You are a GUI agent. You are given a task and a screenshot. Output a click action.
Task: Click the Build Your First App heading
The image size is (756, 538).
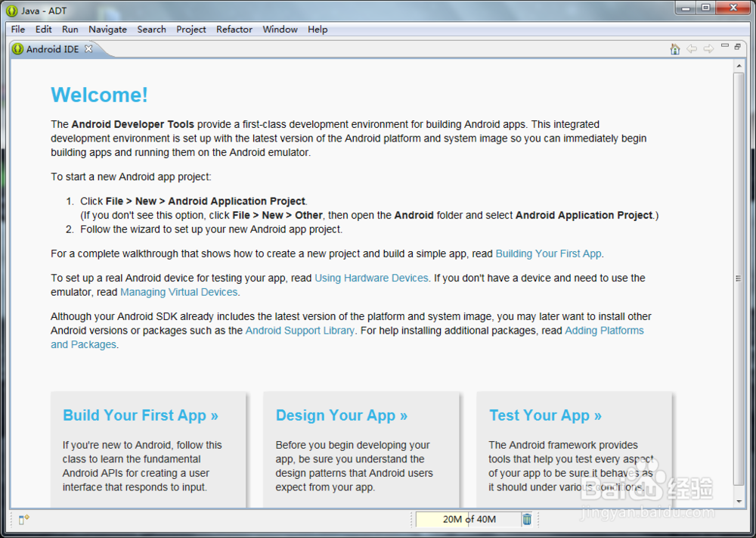coord(141,415)
